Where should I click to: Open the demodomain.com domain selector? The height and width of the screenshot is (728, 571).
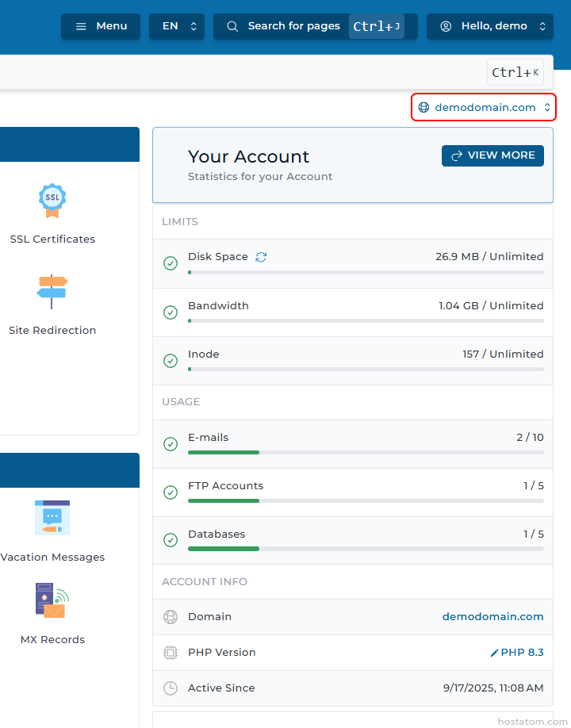[484, 107]
